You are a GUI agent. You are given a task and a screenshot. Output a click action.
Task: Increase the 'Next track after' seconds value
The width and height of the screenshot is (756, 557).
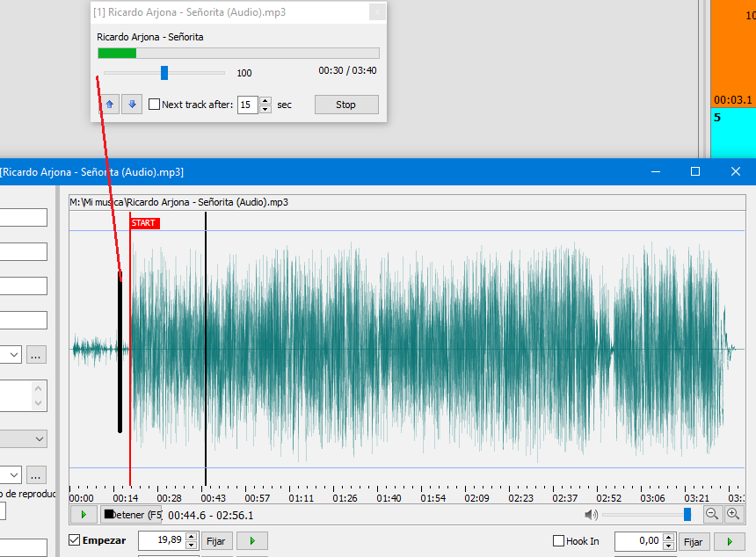tap(265, 101)
